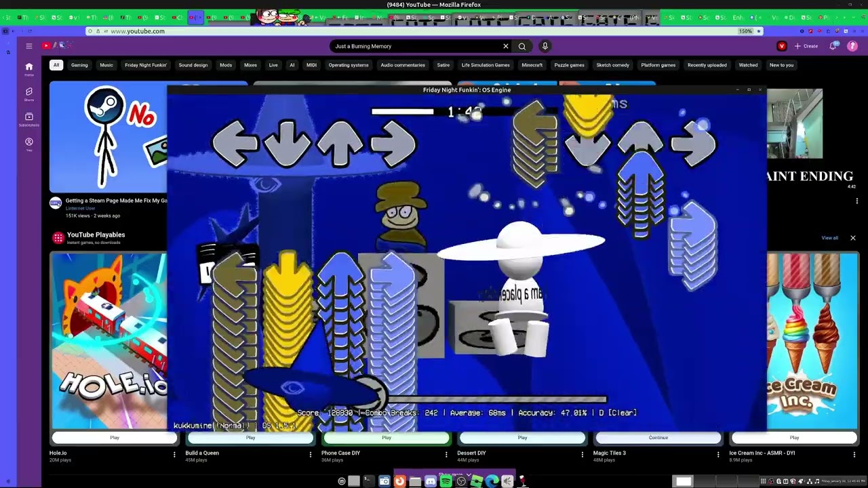Play the Phone Case DIY game

[x=387, y=438]
